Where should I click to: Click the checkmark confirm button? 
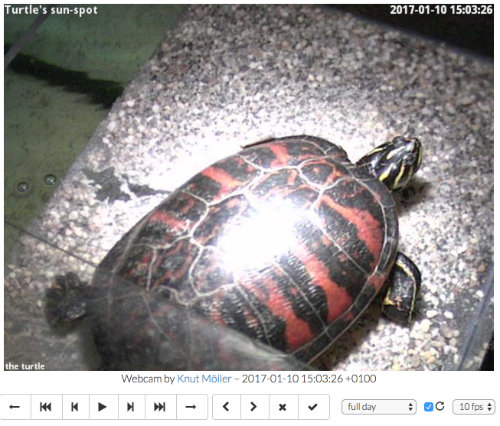coord(313,407)
